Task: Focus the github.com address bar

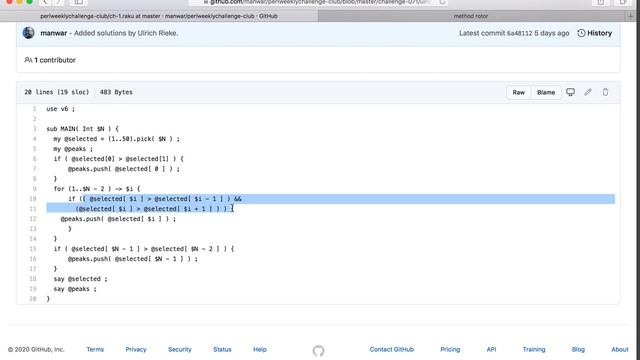Action: (x=318, y=2)
